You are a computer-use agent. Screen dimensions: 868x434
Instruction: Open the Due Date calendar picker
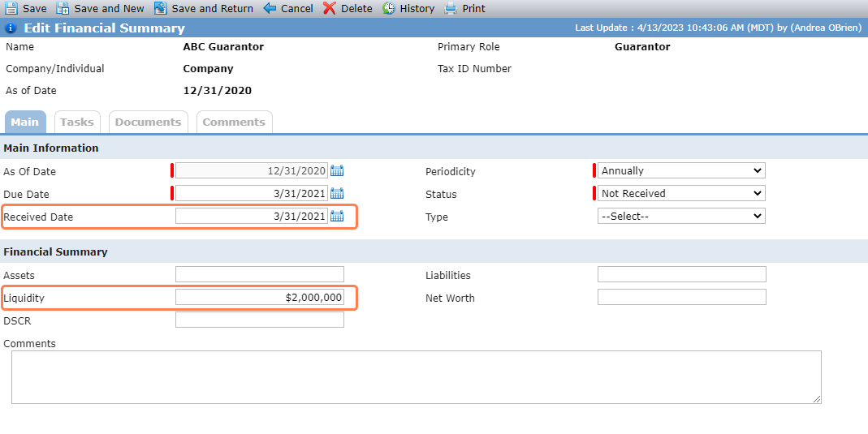point(337,194)
